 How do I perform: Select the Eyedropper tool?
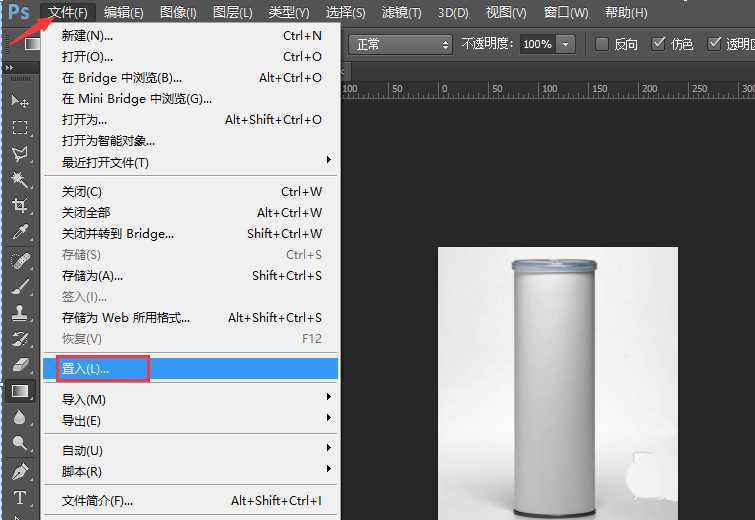(19, 232)
